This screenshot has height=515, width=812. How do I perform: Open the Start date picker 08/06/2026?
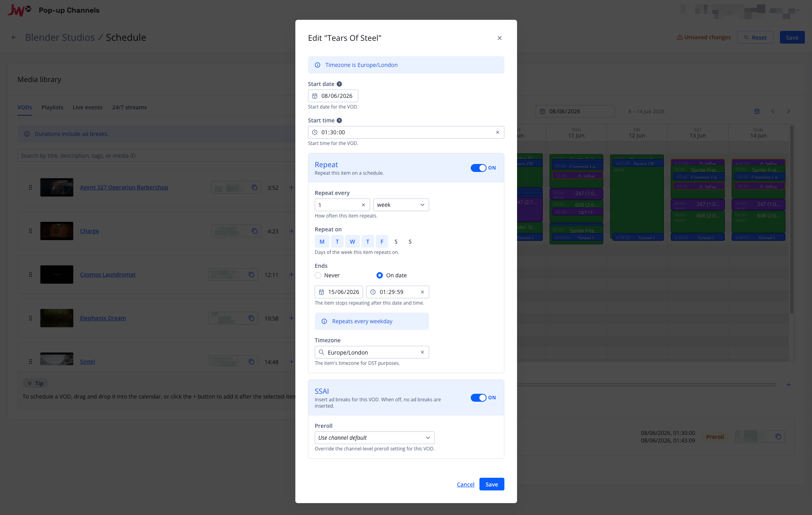[333, 96]
